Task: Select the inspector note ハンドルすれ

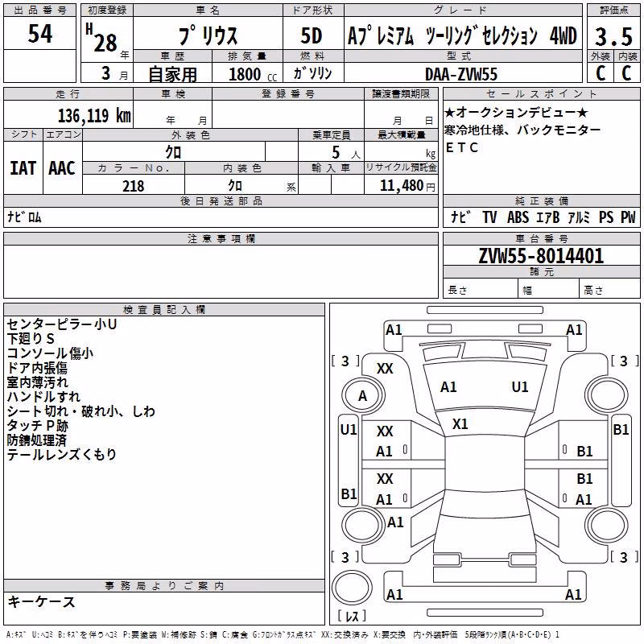Action: point(43,397)
